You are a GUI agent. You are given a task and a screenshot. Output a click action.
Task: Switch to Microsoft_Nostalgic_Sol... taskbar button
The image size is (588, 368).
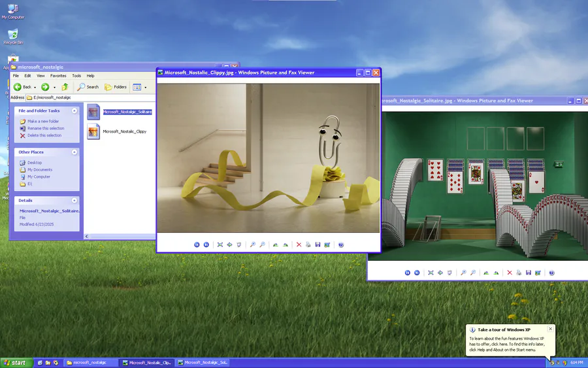tap(203, 363)
